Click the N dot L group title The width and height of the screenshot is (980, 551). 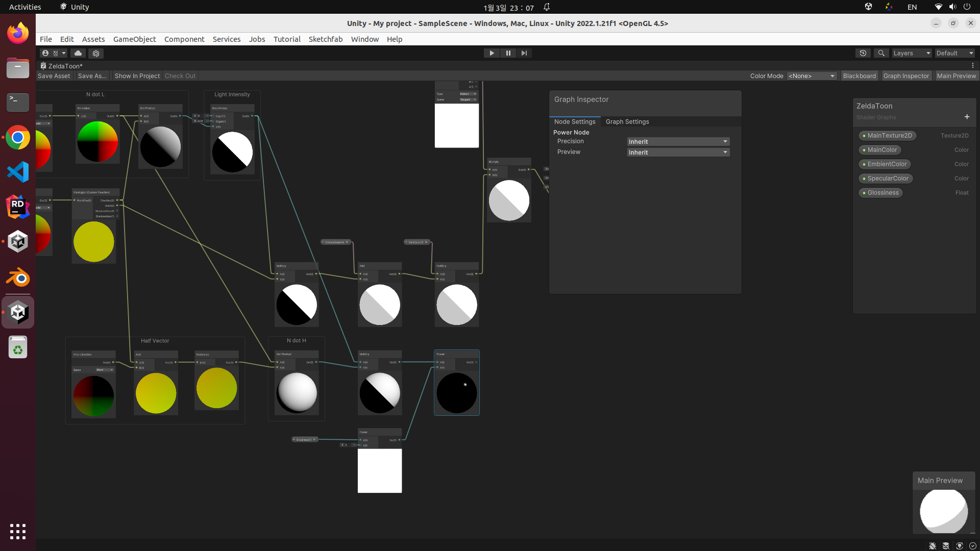tap(95, 94)
